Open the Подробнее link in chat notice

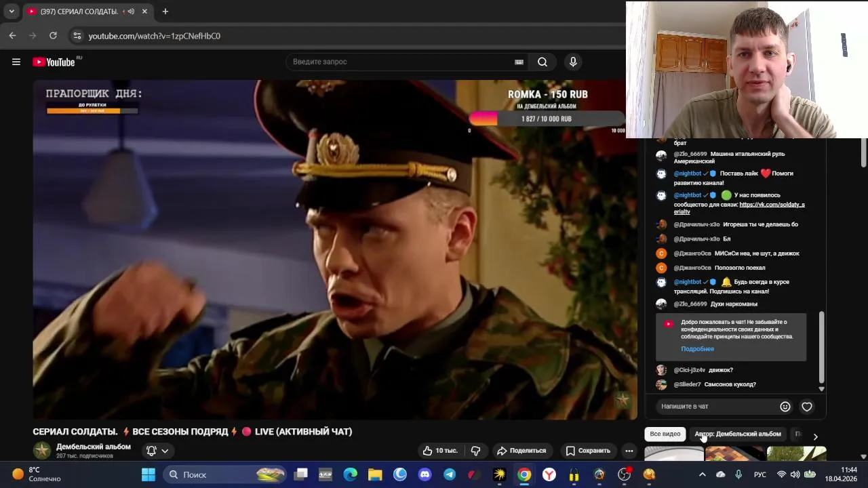(x=697, y=349)
